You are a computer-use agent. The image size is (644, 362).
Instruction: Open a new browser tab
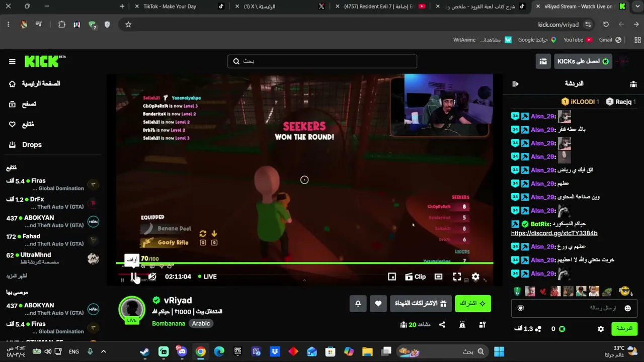pos(122,7)
